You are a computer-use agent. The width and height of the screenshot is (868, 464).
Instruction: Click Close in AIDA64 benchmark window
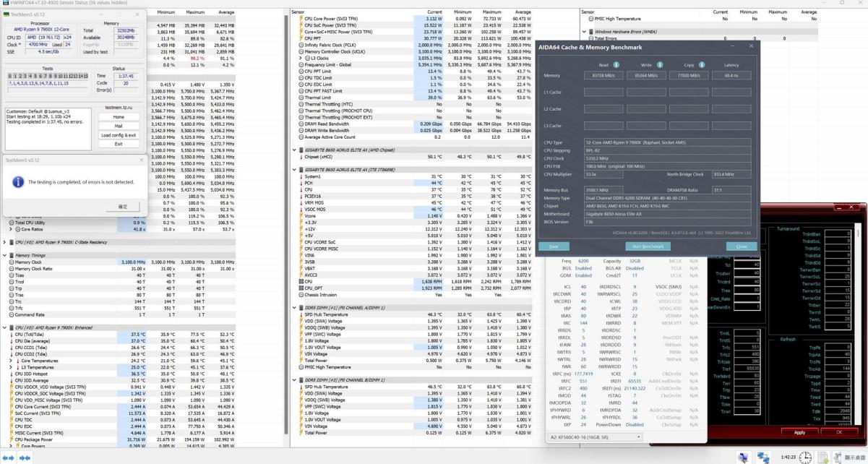click(741, 246)
